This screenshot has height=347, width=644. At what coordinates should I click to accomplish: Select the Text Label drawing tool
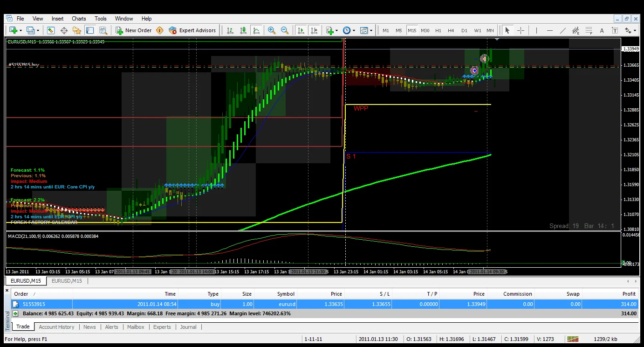[x=615, y=30]
